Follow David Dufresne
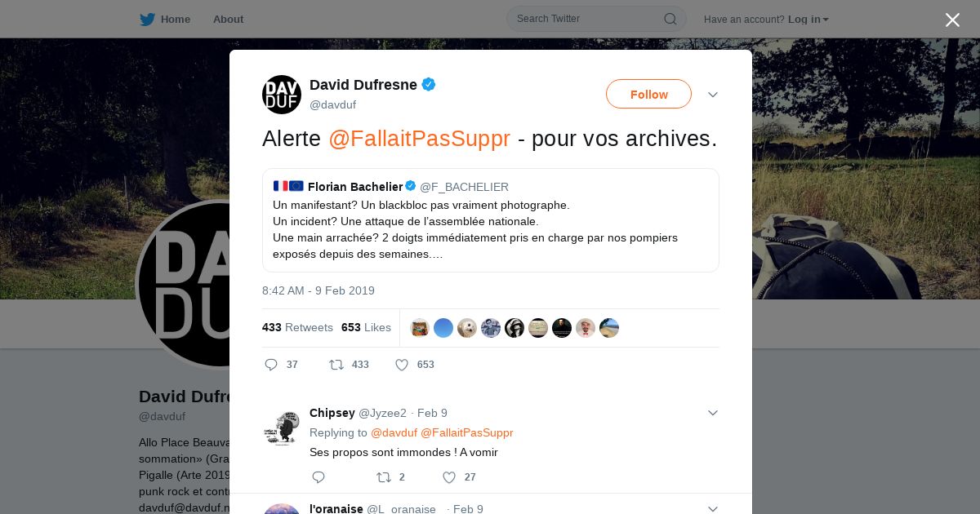Viewport: 980px width, 514px height. click(648, 94)
